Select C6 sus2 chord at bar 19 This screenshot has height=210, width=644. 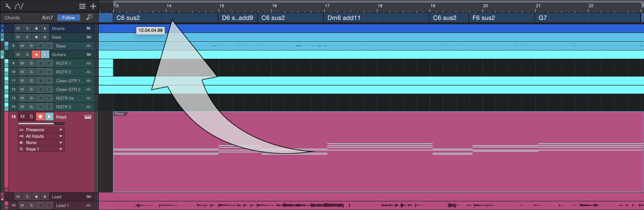(x=449, y=18)
